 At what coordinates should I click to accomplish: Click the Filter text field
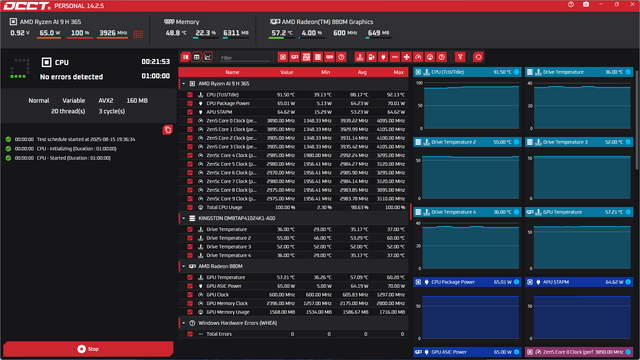pyautogui.click(x=245, y=58)
